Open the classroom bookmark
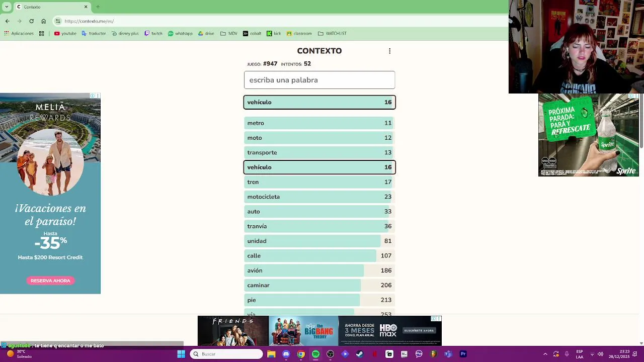 299,34
